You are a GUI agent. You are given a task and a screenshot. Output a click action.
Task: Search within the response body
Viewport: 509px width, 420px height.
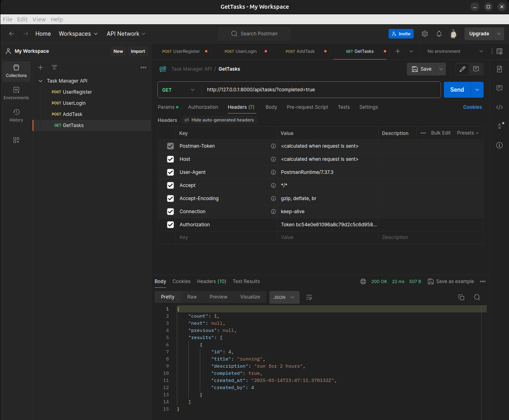pyautogui.click(x=477, y=297)
